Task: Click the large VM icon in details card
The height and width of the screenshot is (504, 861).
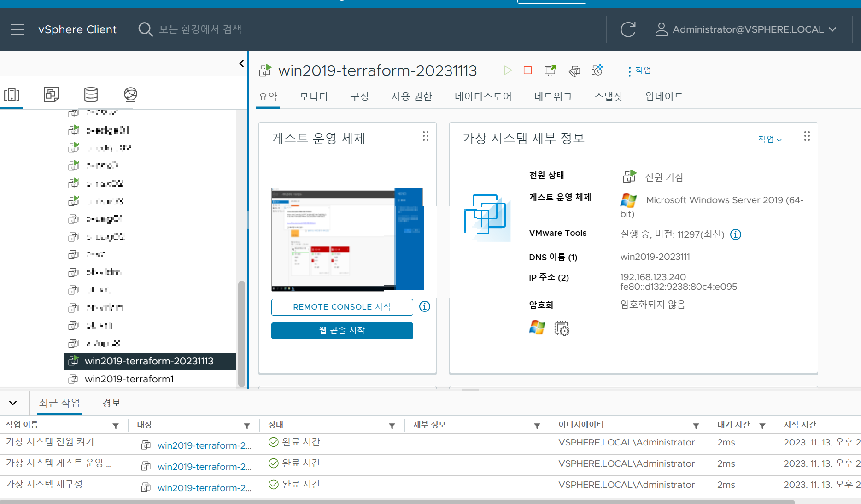Action: (487, 217)
